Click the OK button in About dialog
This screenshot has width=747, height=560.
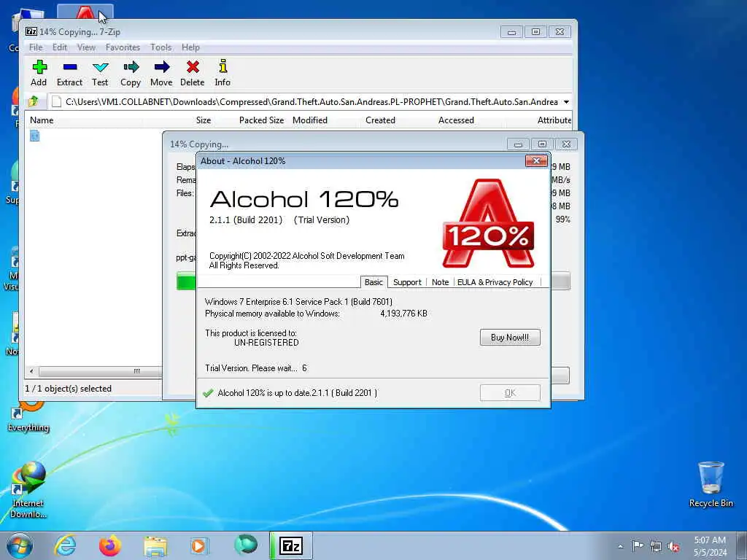tap(510, 393)
